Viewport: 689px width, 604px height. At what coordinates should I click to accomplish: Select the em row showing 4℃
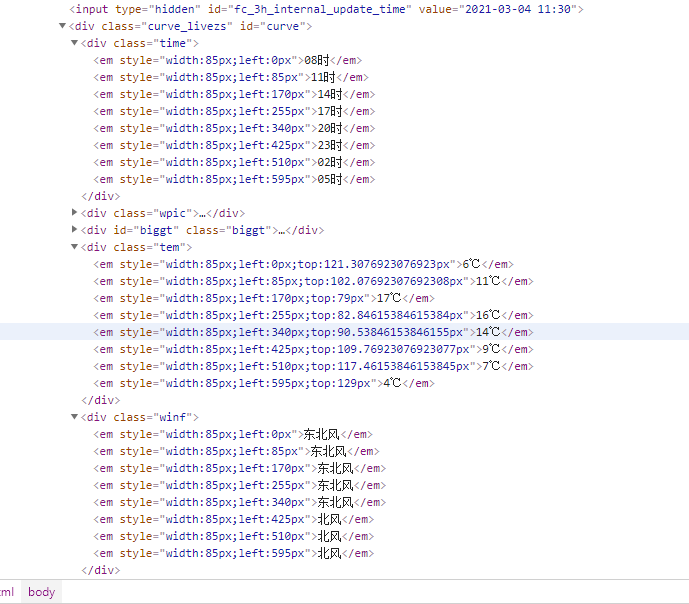click(x=264, y=383)
